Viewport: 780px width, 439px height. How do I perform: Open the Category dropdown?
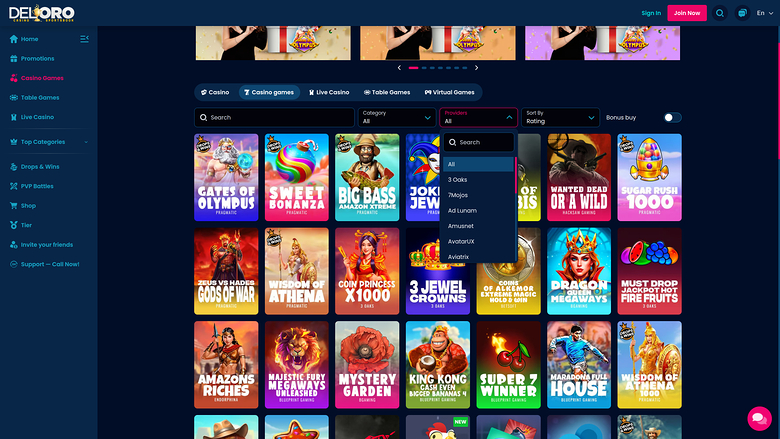tap(396, 117)
